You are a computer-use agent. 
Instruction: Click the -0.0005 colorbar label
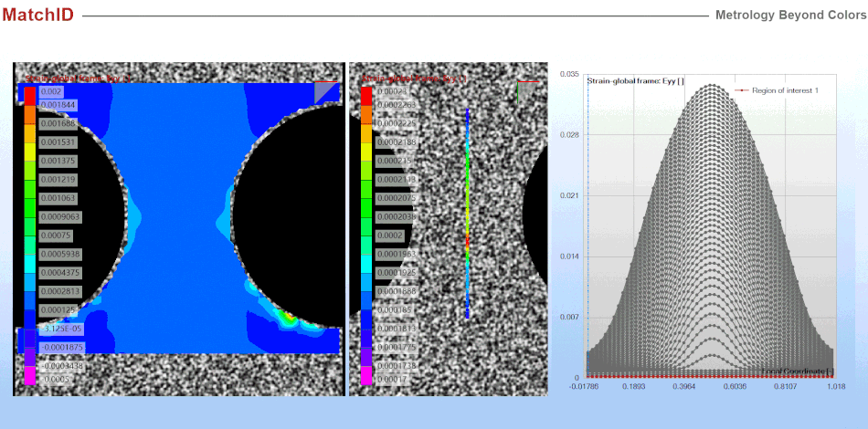[x=56, y=379]
